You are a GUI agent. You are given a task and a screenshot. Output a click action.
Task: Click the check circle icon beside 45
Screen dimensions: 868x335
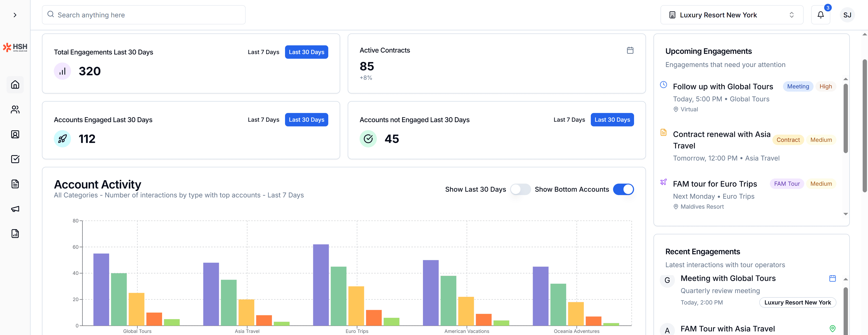[x=368, y=138]
